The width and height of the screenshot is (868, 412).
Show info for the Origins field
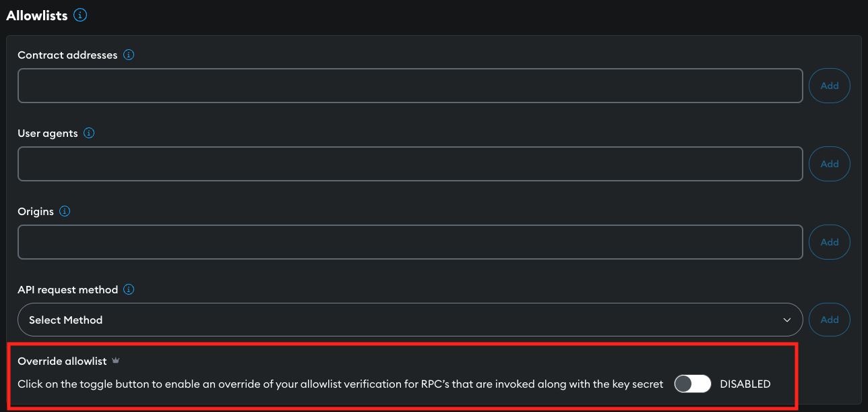pos(65,211)
